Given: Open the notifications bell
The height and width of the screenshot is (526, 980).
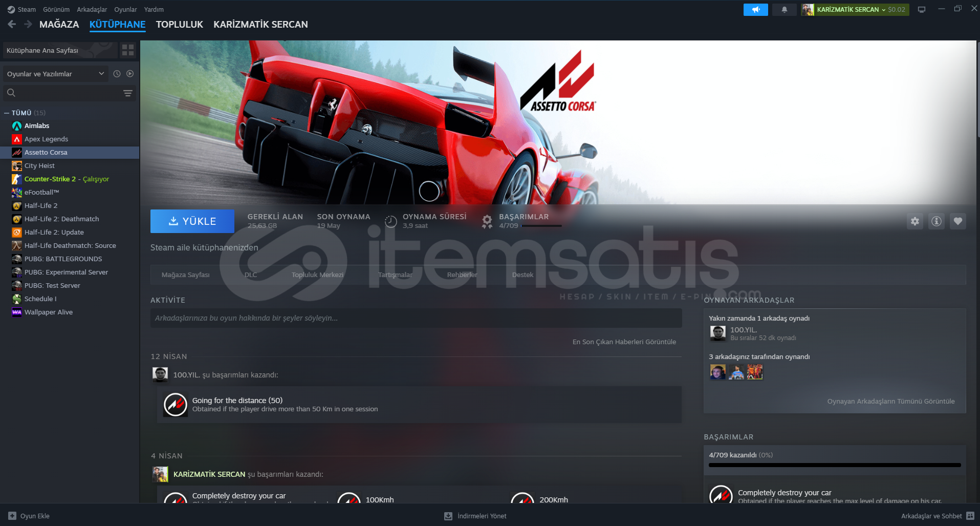Looking at the screenshot, I should (784, 9).
